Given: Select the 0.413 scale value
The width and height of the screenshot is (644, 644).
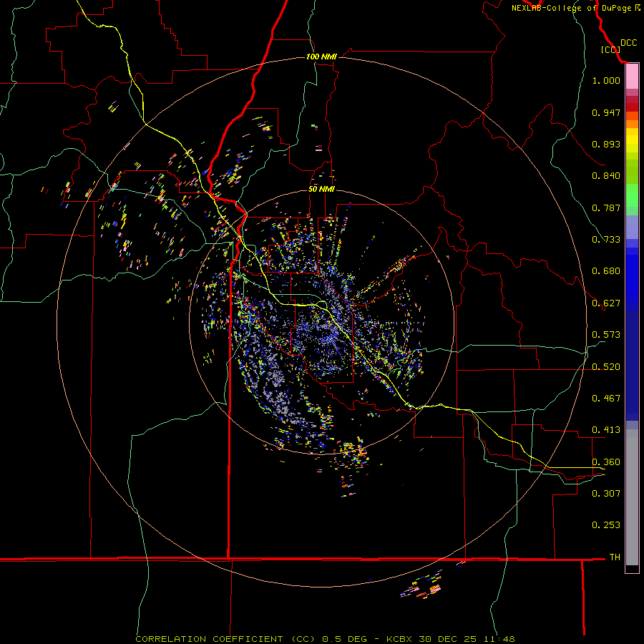Looking at the screenshot, I should (x=606, y=430).
